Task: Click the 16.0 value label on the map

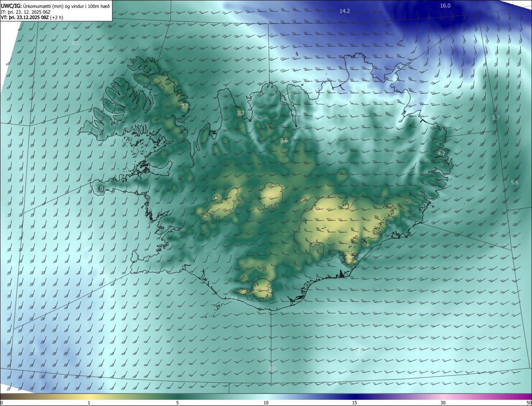Action: tap(445, 5)
